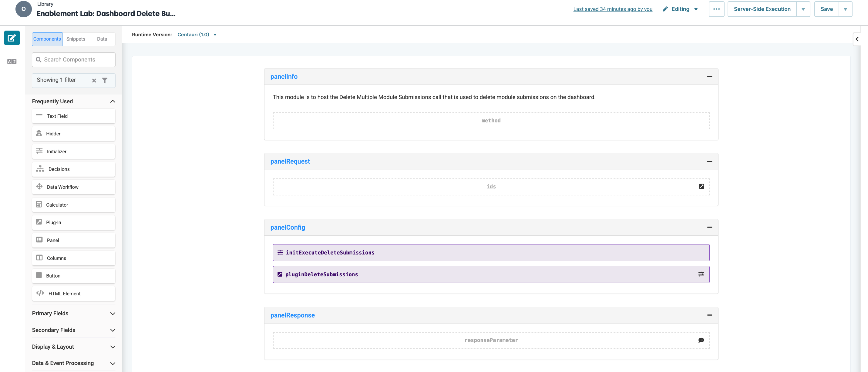This screenshot has width=868, height=372.
Task: Select the Initializer component
Action: coord(73,151)
